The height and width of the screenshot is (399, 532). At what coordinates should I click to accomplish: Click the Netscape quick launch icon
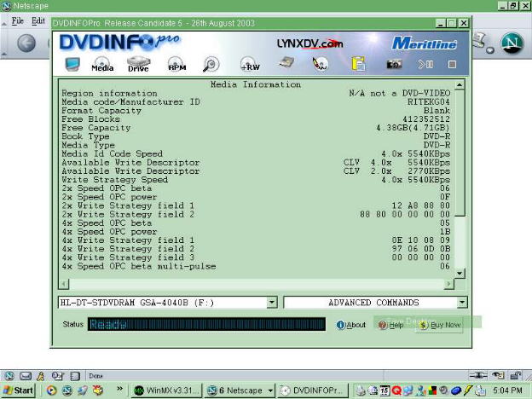(67, 390)
